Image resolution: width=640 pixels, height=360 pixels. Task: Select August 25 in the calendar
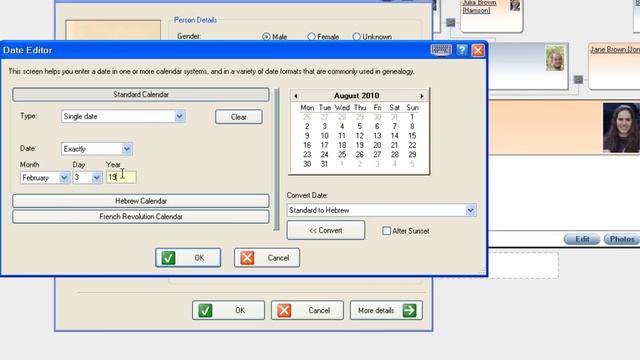[342, 155]
